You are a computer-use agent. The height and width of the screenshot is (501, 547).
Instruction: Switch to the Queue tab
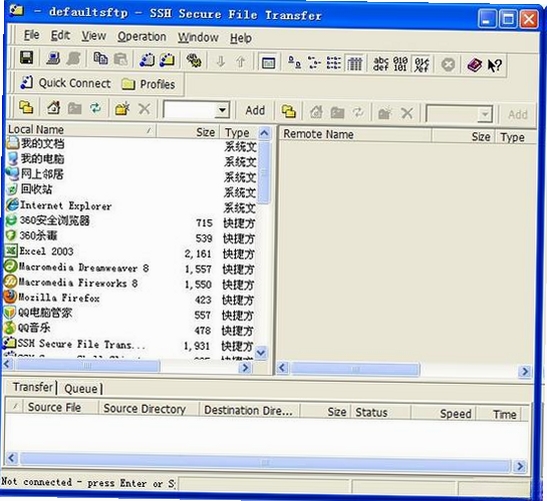(x=81, y=388)
